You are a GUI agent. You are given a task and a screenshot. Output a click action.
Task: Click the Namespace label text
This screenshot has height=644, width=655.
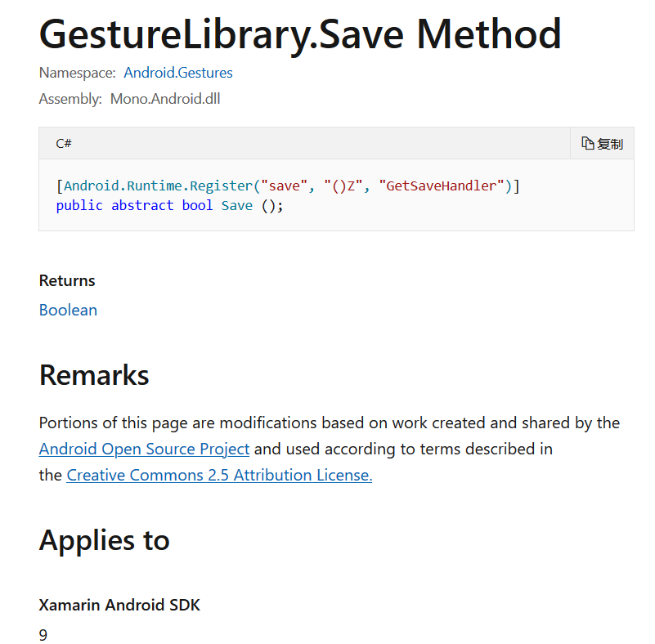[77, 73]
